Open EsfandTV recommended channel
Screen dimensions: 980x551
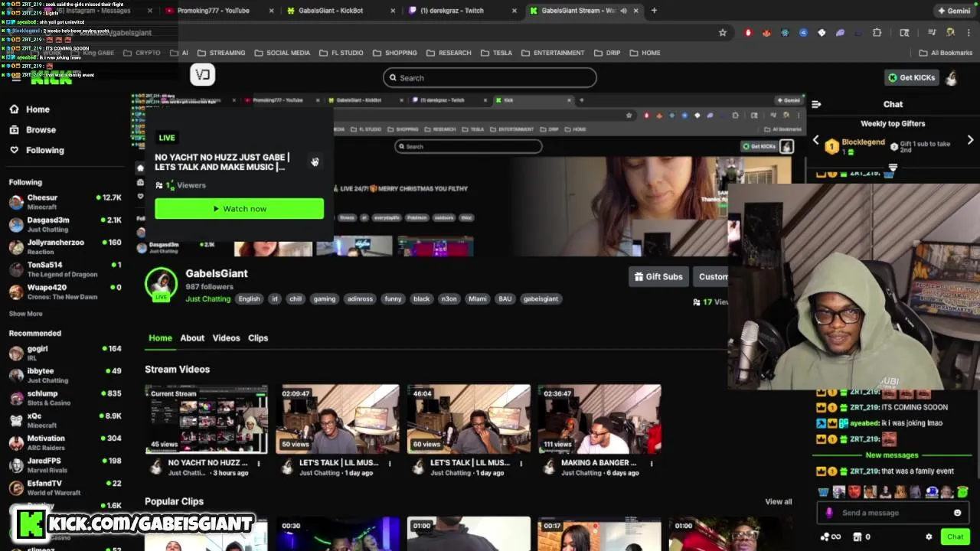(64, 487)
